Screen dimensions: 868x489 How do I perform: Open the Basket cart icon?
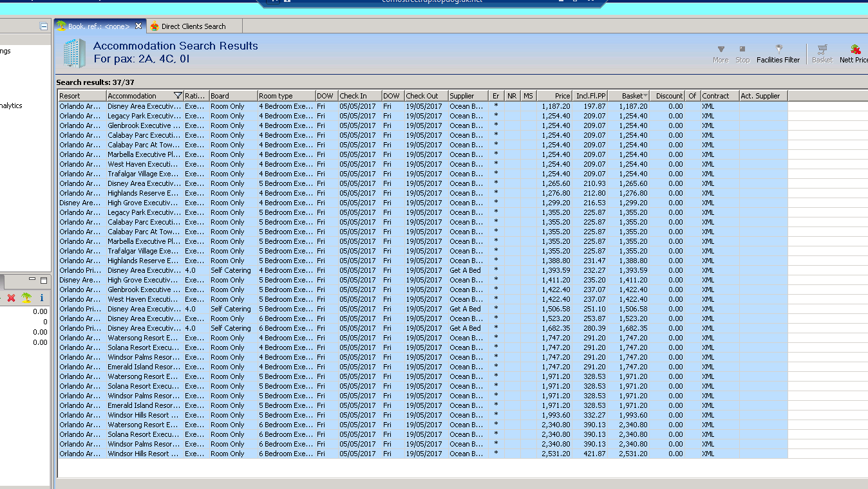[822, 49]
